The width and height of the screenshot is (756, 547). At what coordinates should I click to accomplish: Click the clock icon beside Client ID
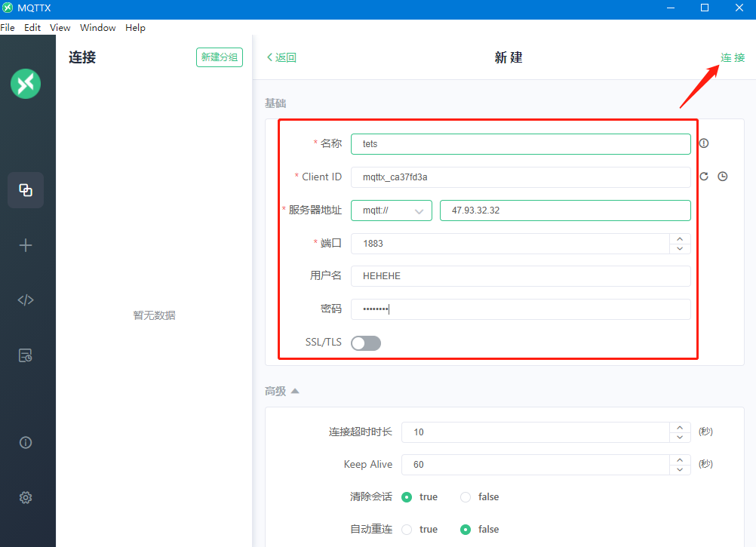[x=723, y=177]
